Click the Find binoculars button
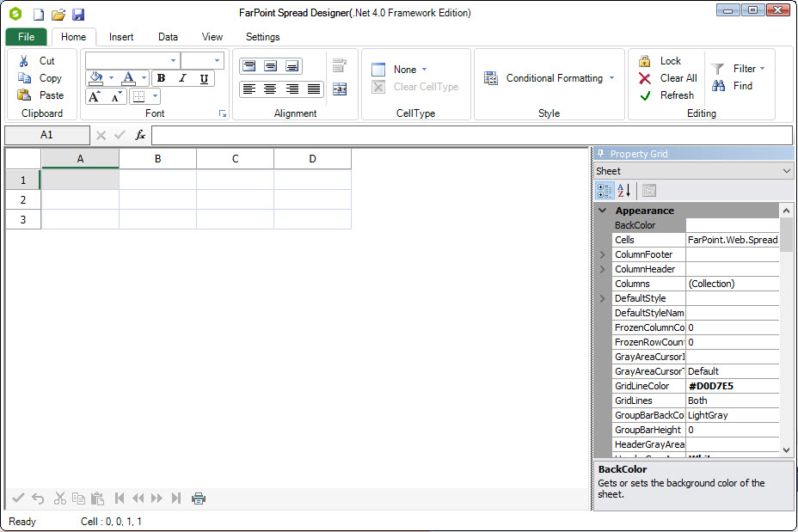The image size is (798, 532). click(733, 86)
